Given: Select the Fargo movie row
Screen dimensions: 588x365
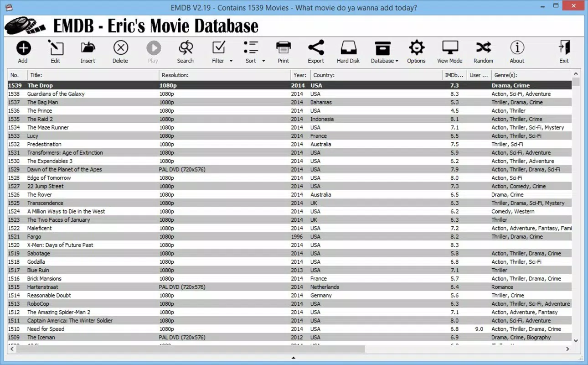Looking at the screenshot, I should click(x=289, y=237).
